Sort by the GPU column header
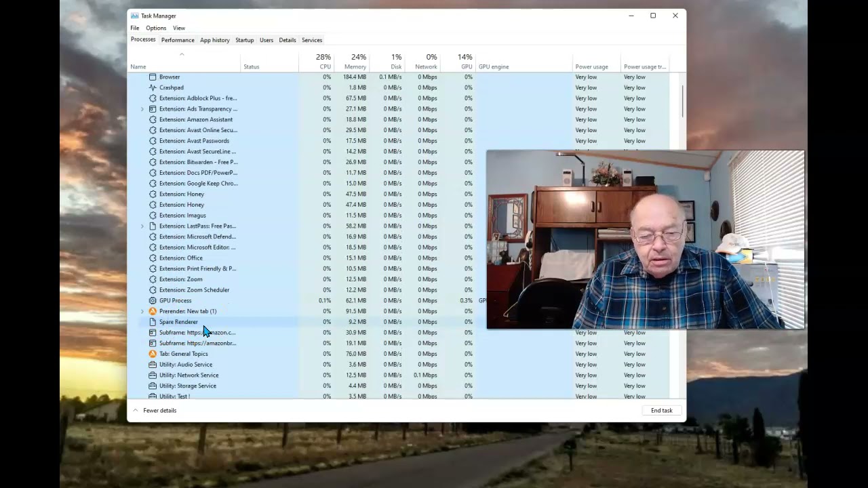The width and height of the screenshot is (868, 488). click(458, 62)
